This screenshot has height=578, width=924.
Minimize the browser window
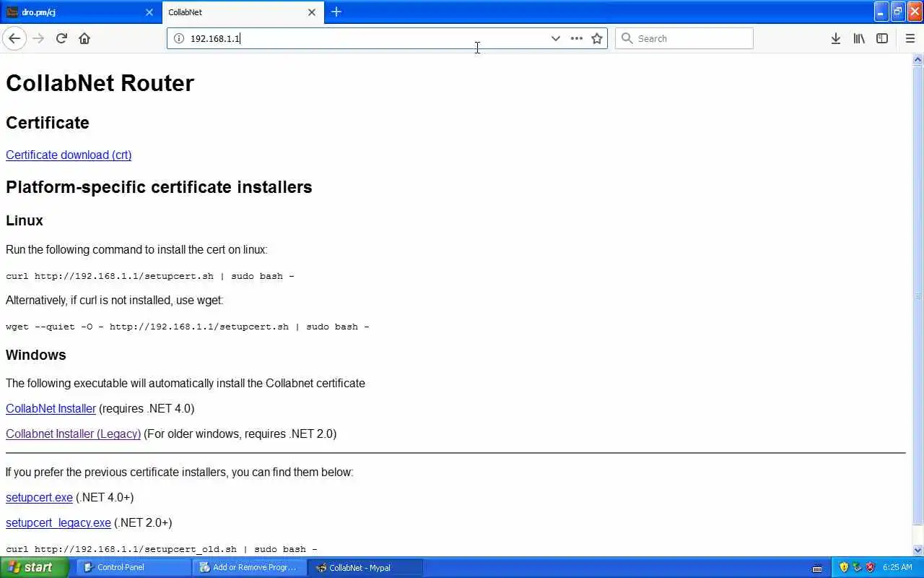[x=881, y=11]
